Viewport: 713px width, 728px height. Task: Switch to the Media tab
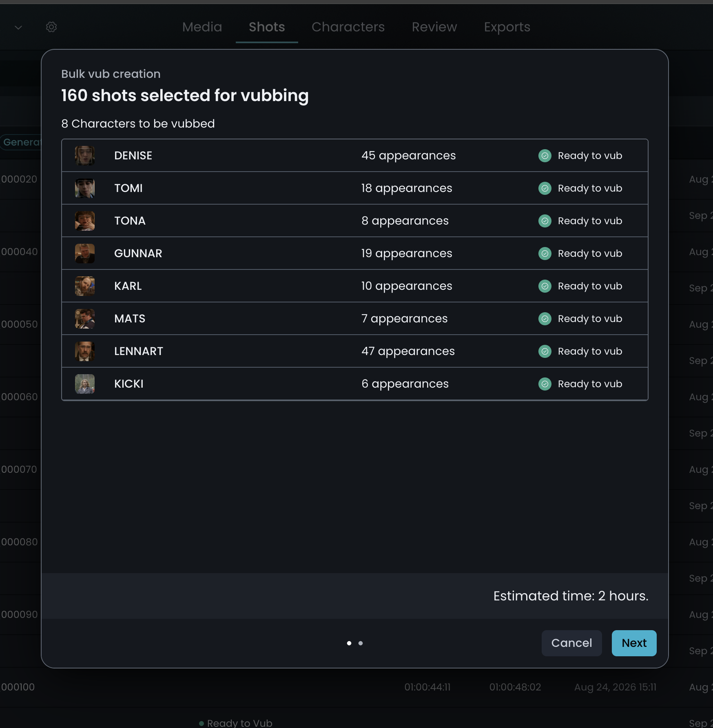coord(202,27)
